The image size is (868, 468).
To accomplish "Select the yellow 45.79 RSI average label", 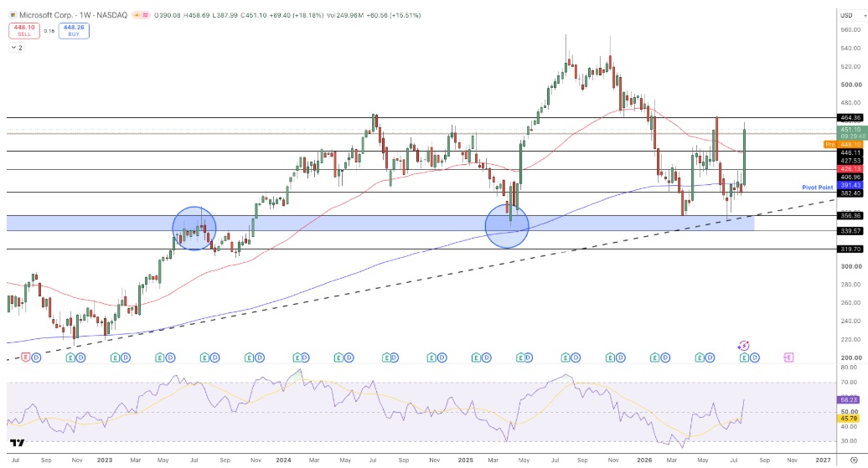I will [x=849, y=419].
